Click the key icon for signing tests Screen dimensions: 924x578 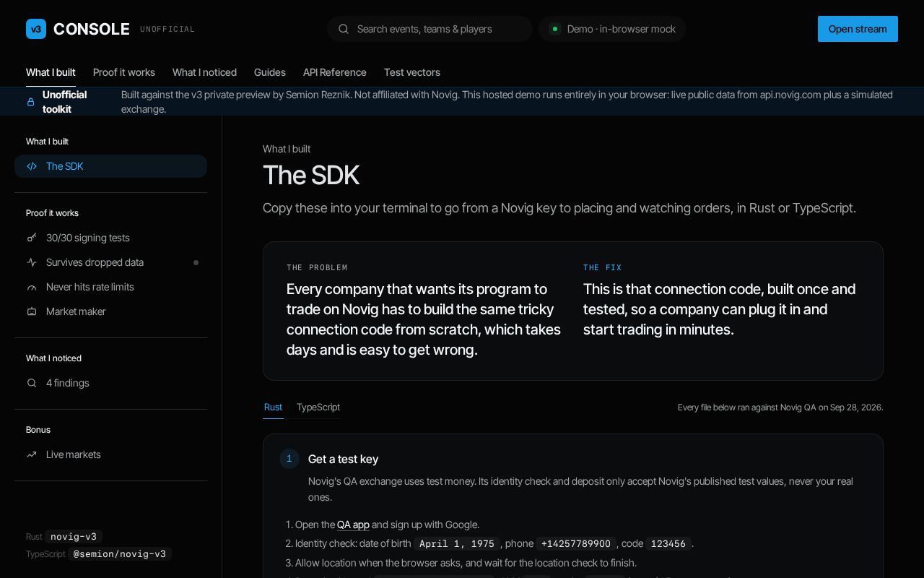tap(32, 238)
